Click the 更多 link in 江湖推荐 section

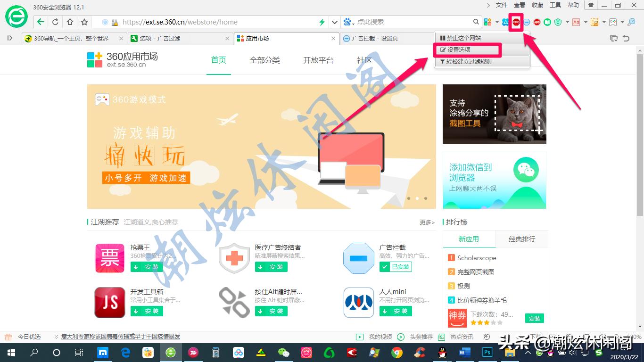426,222
